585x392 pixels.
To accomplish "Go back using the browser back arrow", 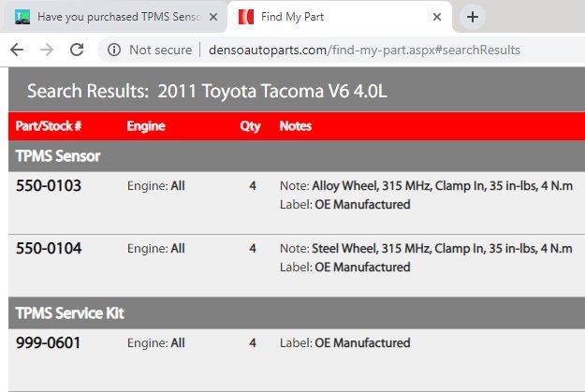I will [17, 50].
